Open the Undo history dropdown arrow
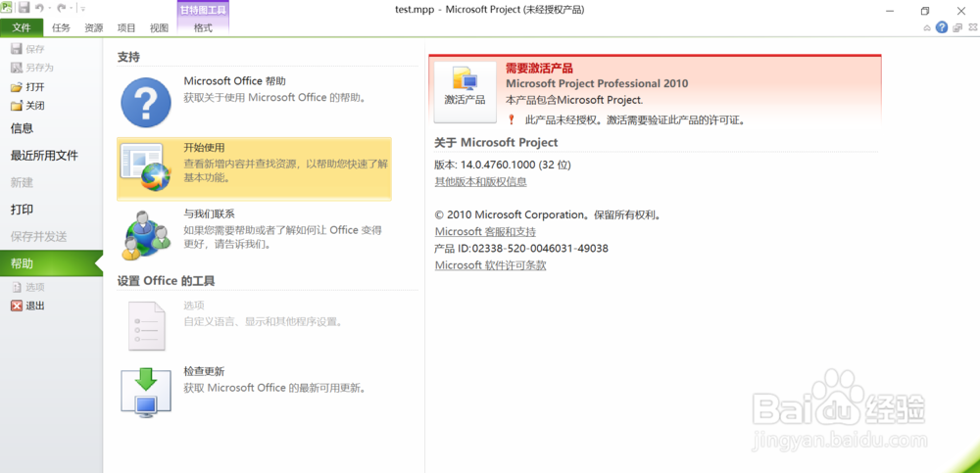The width and height of the screenshot is (980, 473). pyautogui.click(x=49, y=8)
